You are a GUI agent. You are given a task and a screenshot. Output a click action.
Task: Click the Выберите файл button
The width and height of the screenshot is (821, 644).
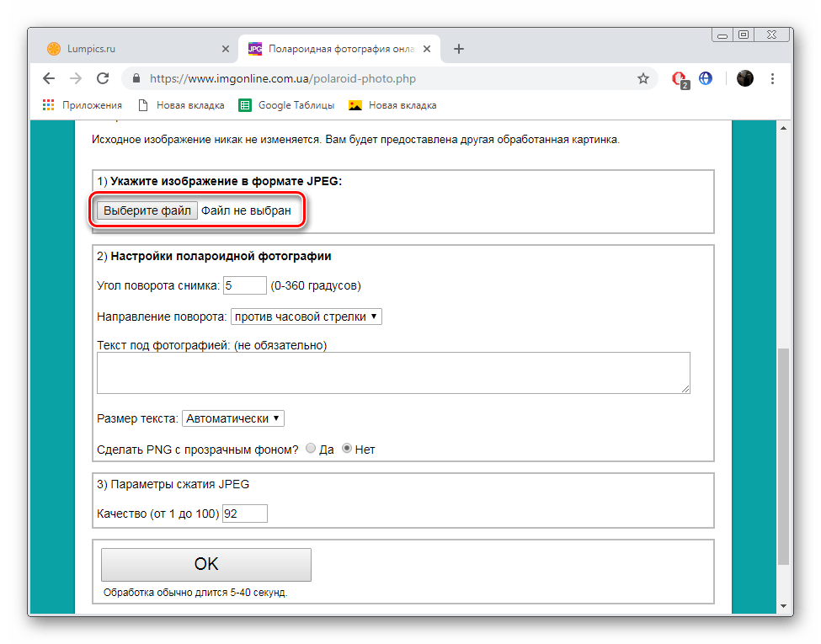pyautogui.click(x=147, y=210)
